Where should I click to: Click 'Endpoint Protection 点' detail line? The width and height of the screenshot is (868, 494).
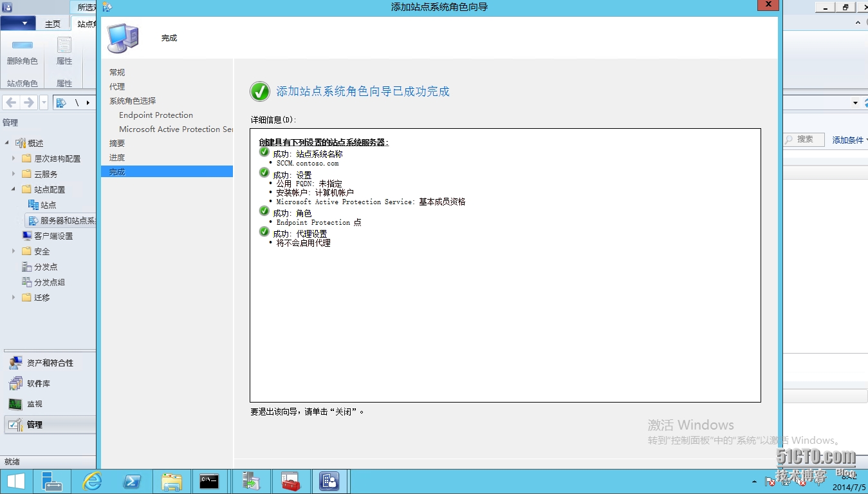coord(319,222)
